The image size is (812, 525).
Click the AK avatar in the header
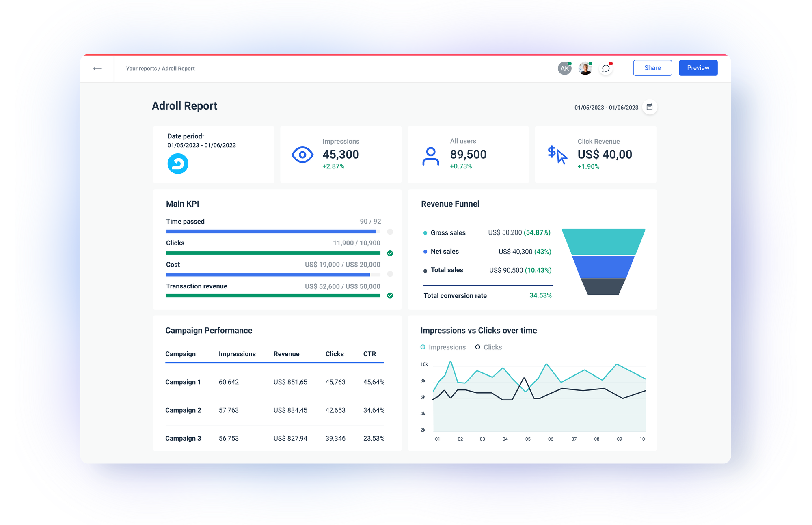click(x=564, y=68)
